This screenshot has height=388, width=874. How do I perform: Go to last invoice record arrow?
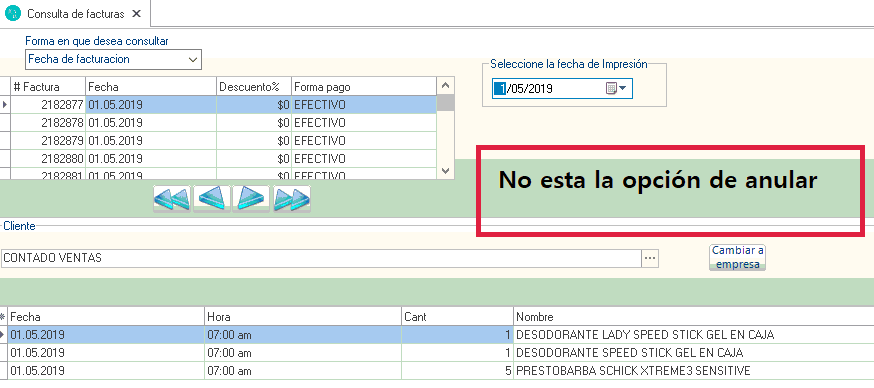coord(292,198)
